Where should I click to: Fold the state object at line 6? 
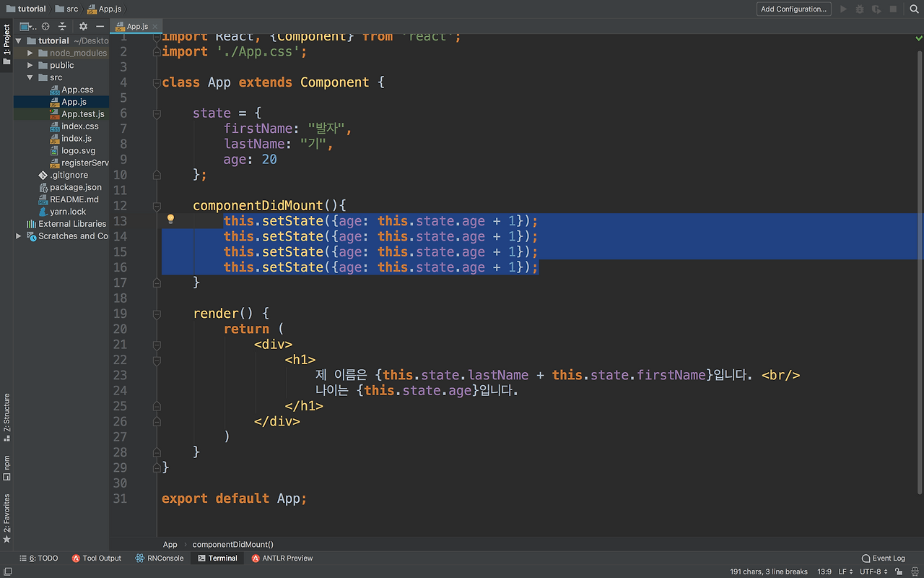[157, 113]
